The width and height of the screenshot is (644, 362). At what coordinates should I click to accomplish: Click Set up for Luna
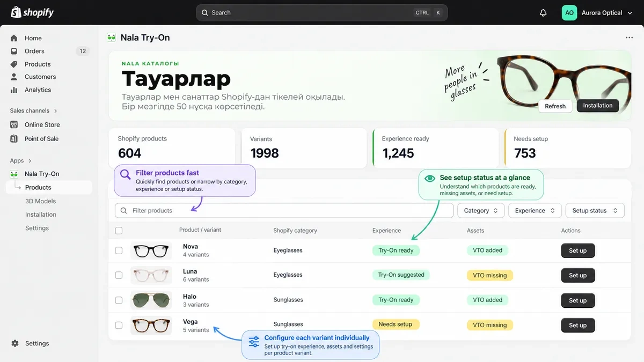coord(578,275)
